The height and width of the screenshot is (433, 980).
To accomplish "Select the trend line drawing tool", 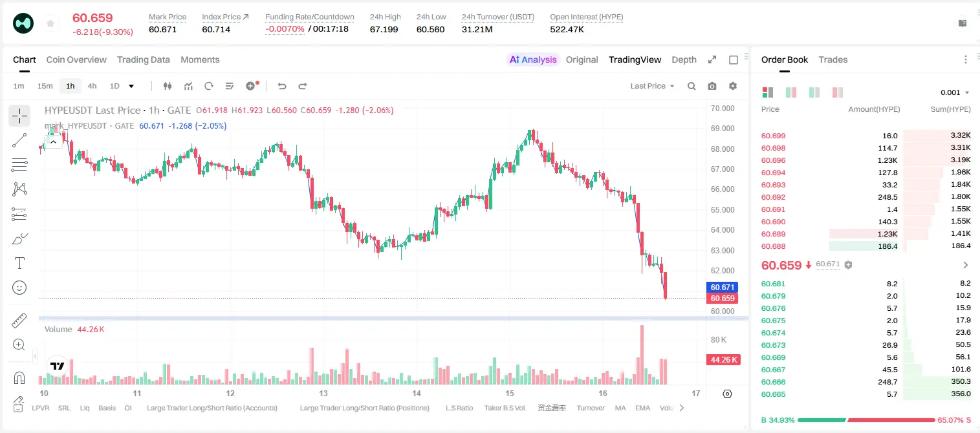I will [x=19, y=140].
